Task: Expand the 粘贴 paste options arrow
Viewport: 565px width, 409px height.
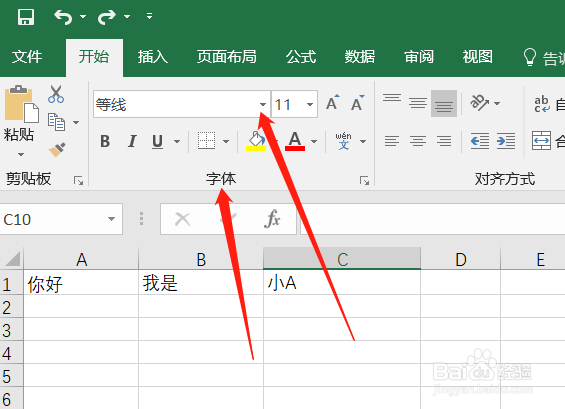Action: 21,154
